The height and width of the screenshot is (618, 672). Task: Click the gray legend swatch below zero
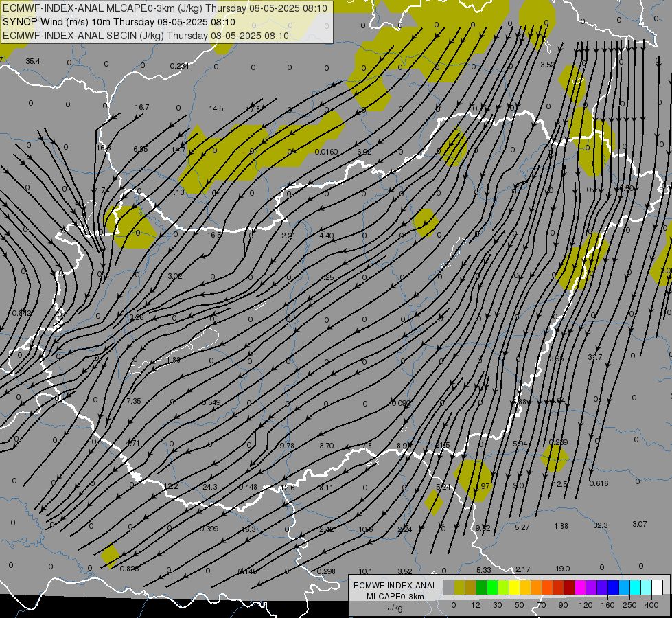pyautogui.click(x=448, y=587)
